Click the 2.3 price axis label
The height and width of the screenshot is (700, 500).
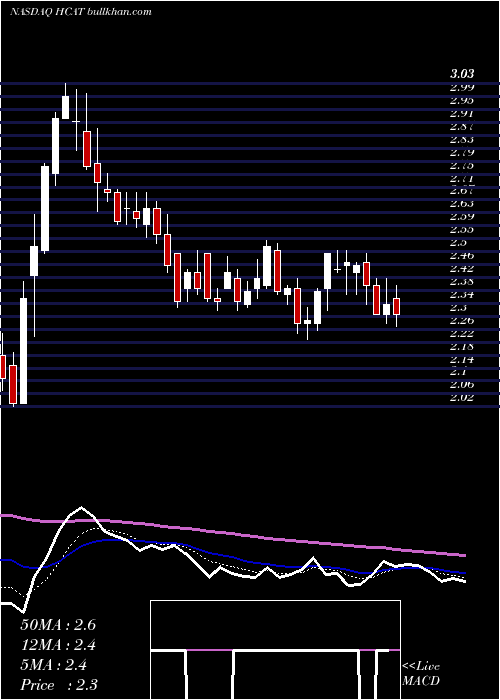click(458, 307)
